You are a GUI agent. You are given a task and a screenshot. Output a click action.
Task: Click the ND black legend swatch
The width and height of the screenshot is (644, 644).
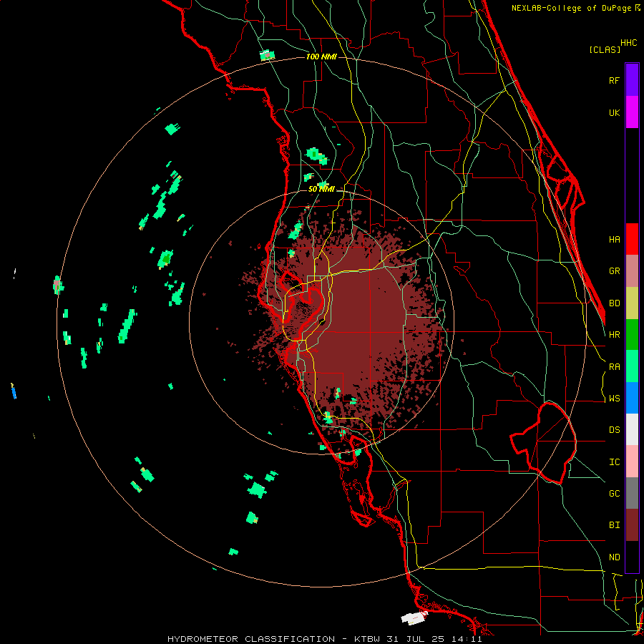click(x=632, y=557)
